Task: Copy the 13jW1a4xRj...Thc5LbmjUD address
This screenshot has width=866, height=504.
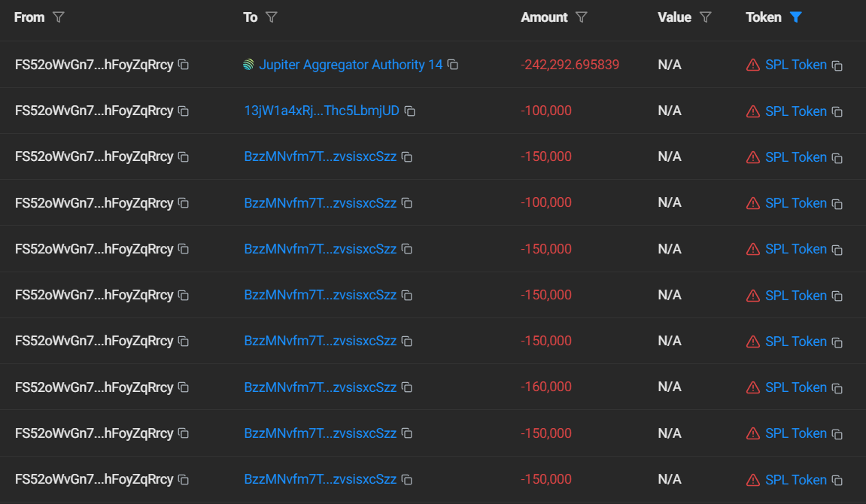Action: [x=410, y=111]
